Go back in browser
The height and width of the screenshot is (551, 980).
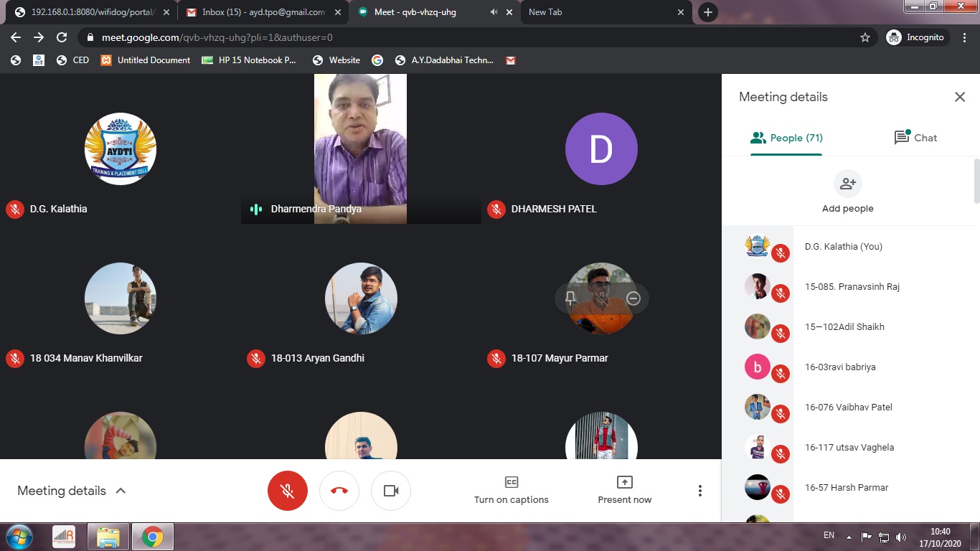point(16,37)
